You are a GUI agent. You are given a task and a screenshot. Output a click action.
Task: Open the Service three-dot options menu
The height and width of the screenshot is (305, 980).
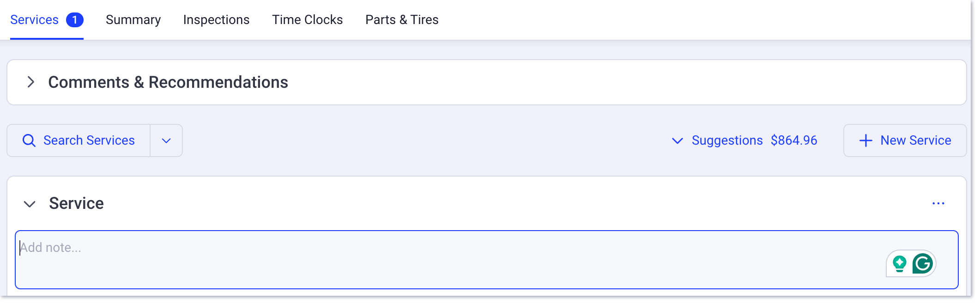[x=938, y=203]
